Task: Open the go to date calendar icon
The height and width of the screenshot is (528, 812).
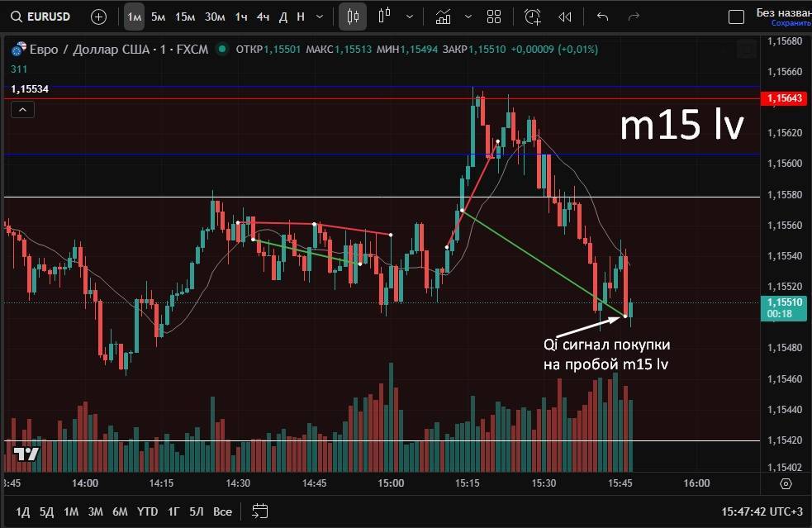Action: (x=260, y=511)
